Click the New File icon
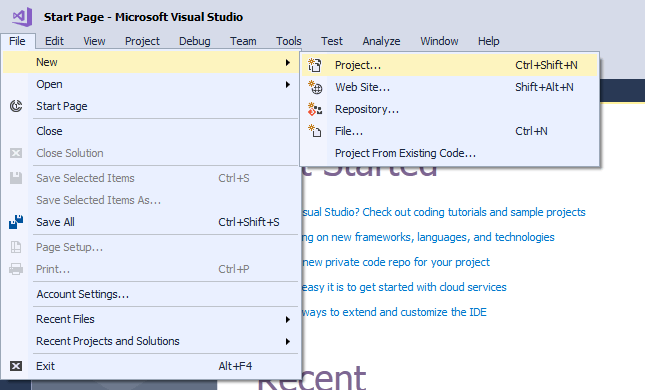645x390 pixels. click(x=315, y=131)
